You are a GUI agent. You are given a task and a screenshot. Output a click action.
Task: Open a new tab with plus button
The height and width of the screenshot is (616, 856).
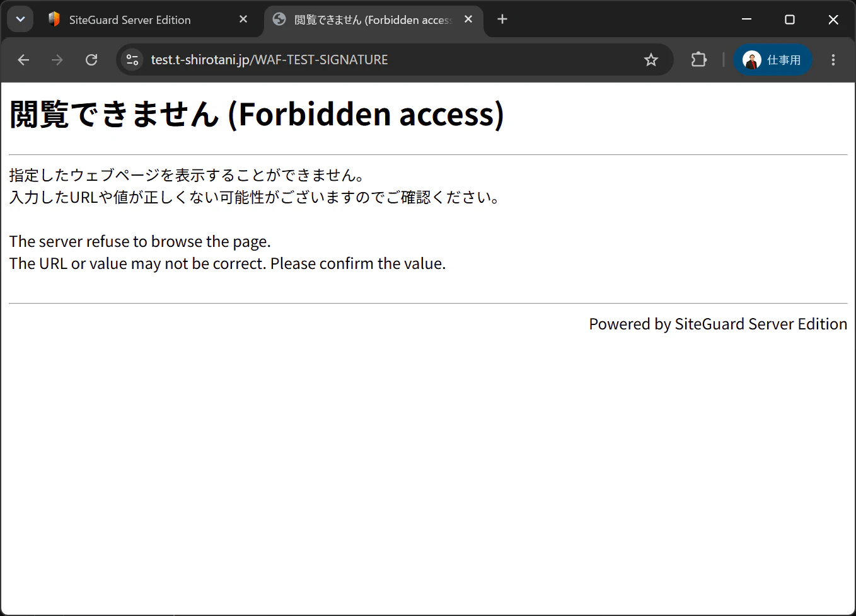click(x=502, y=20)
